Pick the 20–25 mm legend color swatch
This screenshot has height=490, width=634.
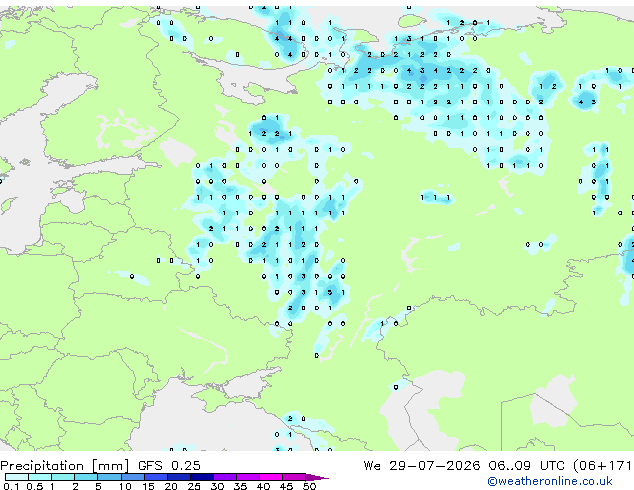click(178, 477)
